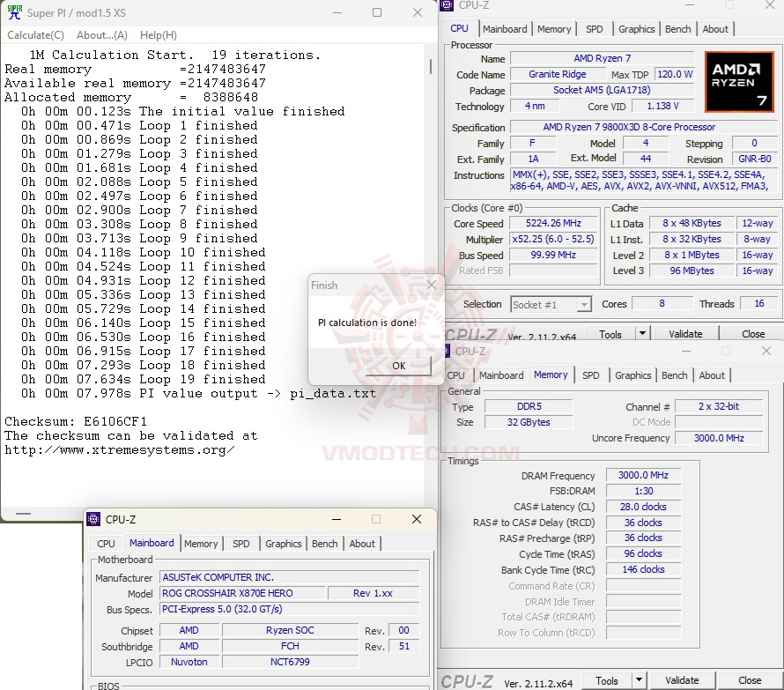Click the CPU-Z icon in the top CPU window title

point(447,5)
